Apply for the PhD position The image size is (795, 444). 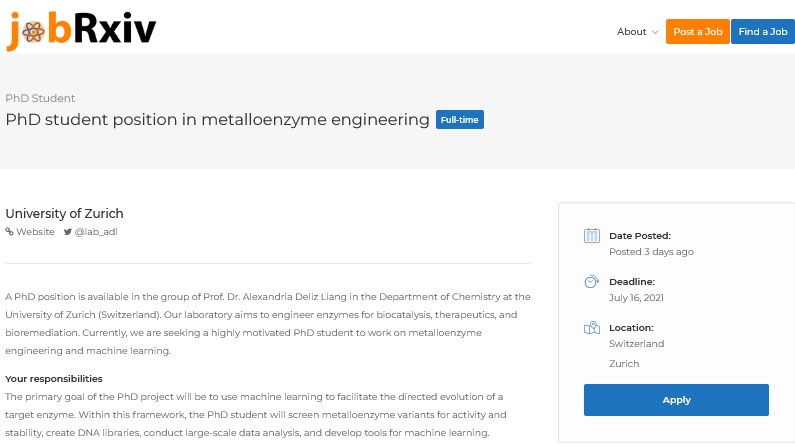(676, 400)
